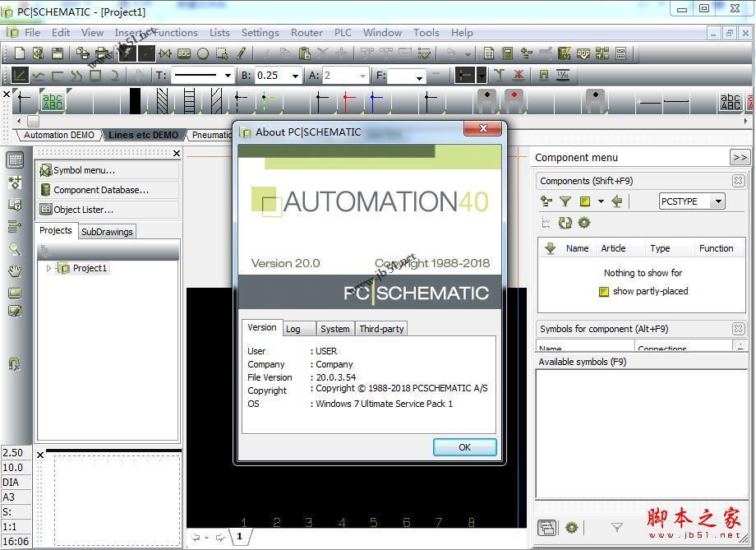The width and height of the screenshot is (756, 550).
Task: Toggle the curved wavy lines button
Action: (76, 76)
